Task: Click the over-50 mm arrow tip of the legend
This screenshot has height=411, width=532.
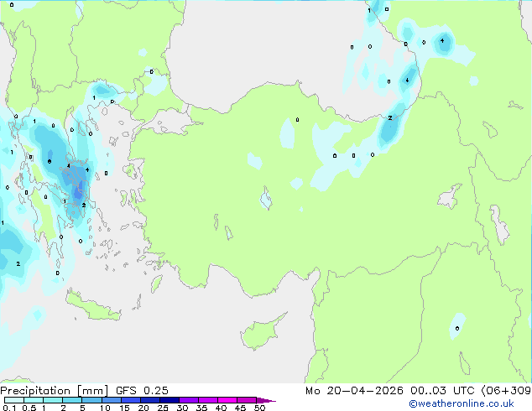Action: click(x=266, y=400)
